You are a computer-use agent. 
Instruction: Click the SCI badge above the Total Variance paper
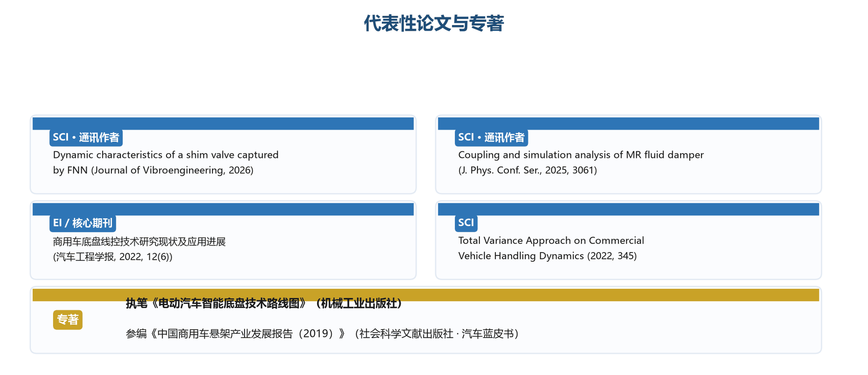click(x=466, y=223)
